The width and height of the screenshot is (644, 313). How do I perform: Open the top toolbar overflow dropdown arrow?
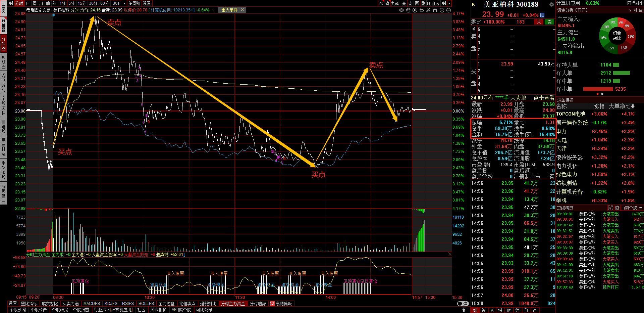click(x=449, y=3)
